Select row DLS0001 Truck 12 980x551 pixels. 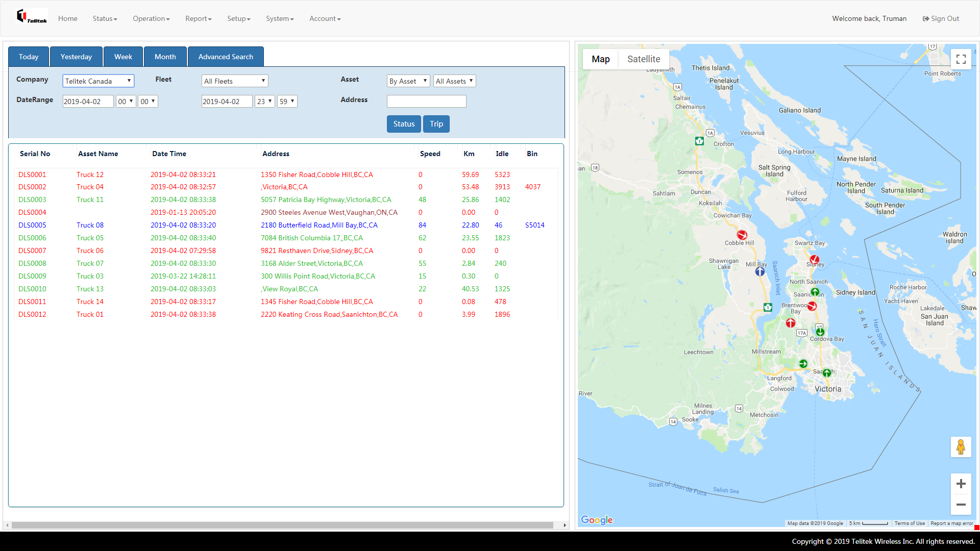[x=286, y=174]
